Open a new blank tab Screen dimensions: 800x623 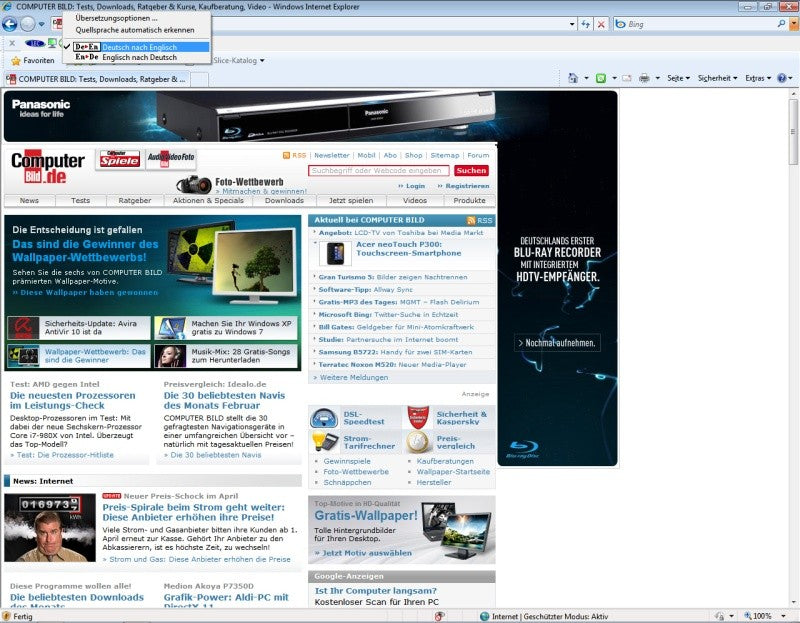200,79
